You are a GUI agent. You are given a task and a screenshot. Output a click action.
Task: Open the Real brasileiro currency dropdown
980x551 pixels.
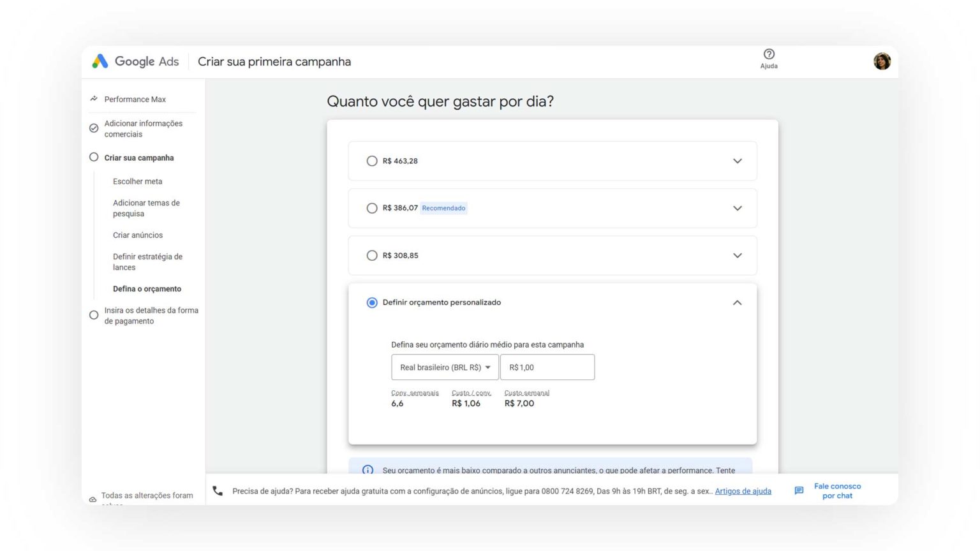pyautogui.click(x=445, y=367)
